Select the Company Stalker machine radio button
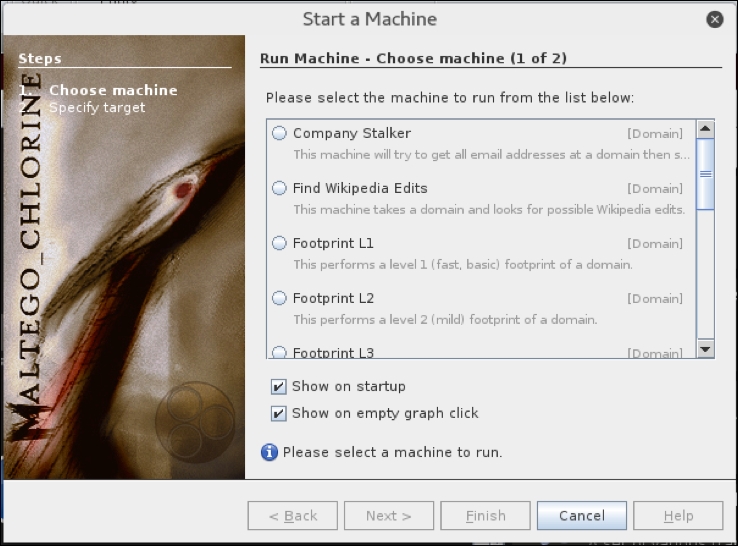 click(x=279, y=133)
